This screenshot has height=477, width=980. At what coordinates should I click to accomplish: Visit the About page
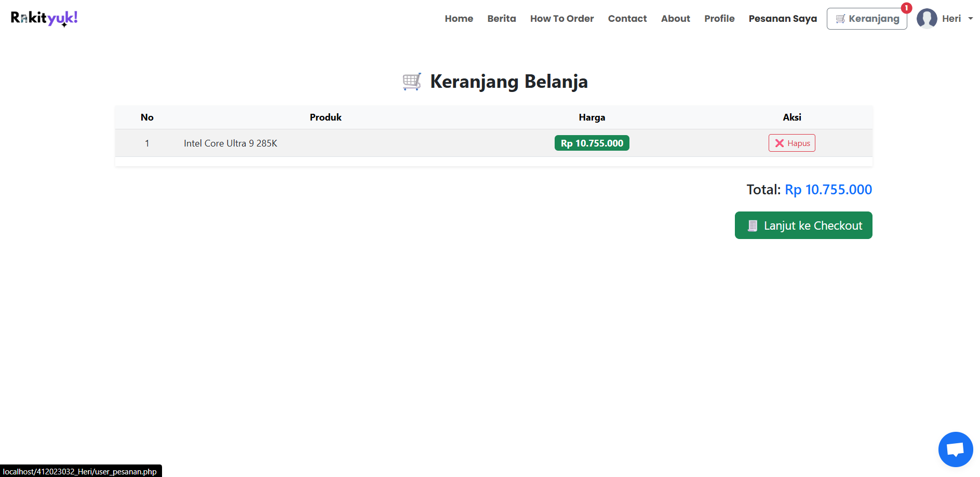pos(675,19)
